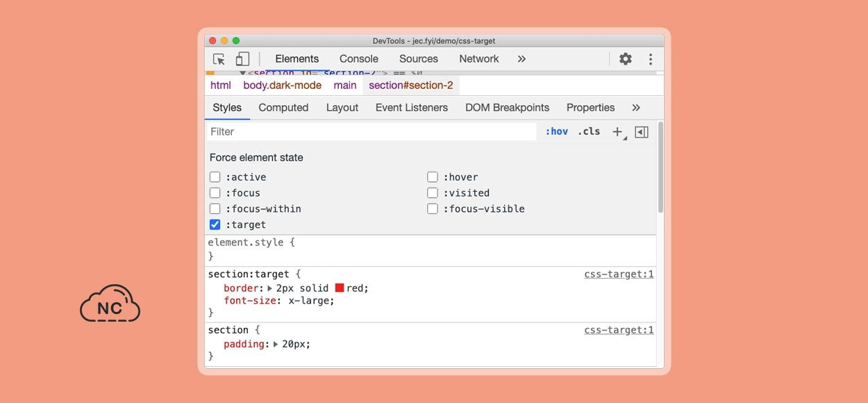Click the padding property name
The width and height of the screenshot is (868, 403).
[244, 344]
